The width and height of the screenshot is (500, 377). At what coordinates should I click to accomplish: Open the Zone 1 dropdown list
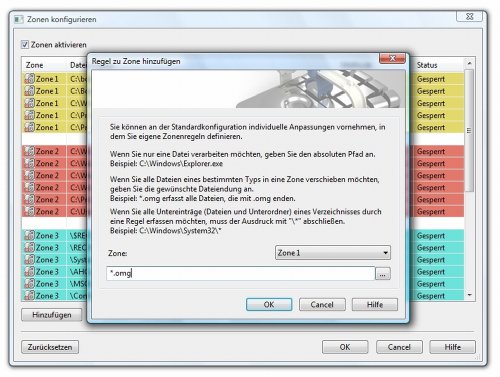333,253
